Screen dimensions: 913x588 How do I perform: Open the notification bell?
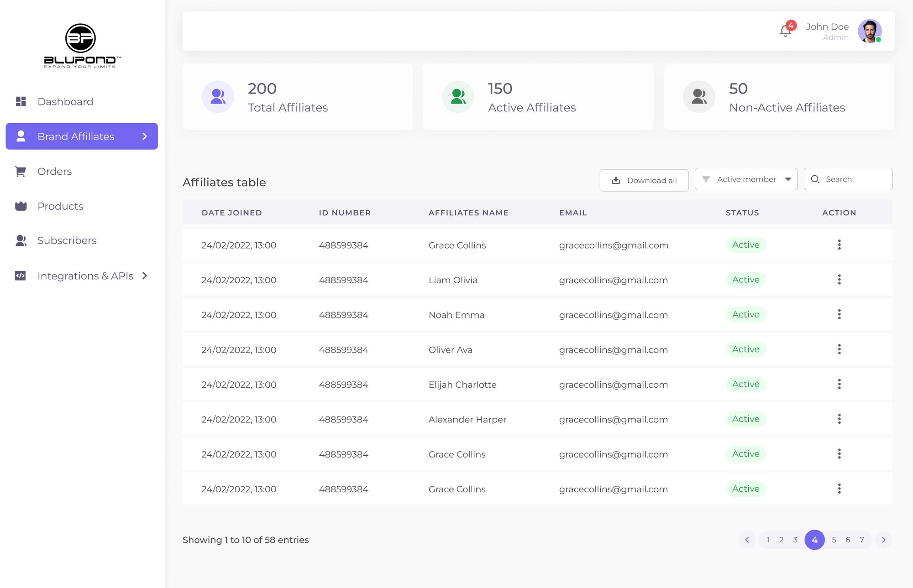coord(785,31)
